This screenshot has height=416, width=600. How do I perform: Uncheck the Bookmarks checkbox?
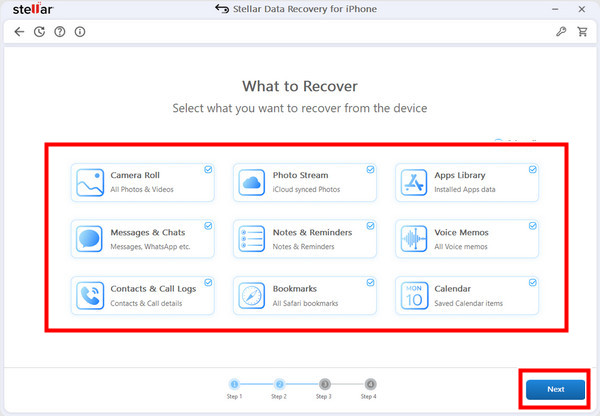pyautogui.click(x=370, y=282)
